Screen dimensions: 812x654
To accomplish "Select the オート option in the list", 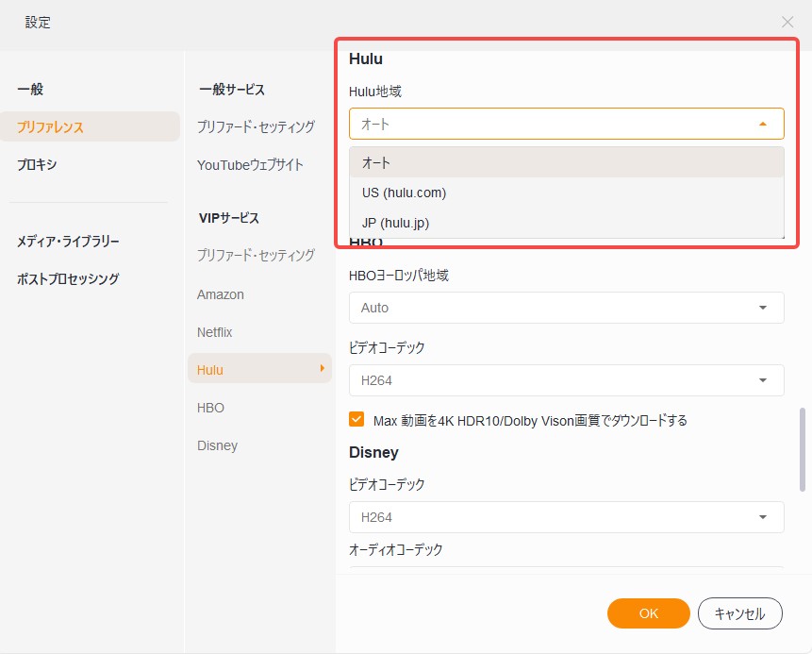I will 567,162.
